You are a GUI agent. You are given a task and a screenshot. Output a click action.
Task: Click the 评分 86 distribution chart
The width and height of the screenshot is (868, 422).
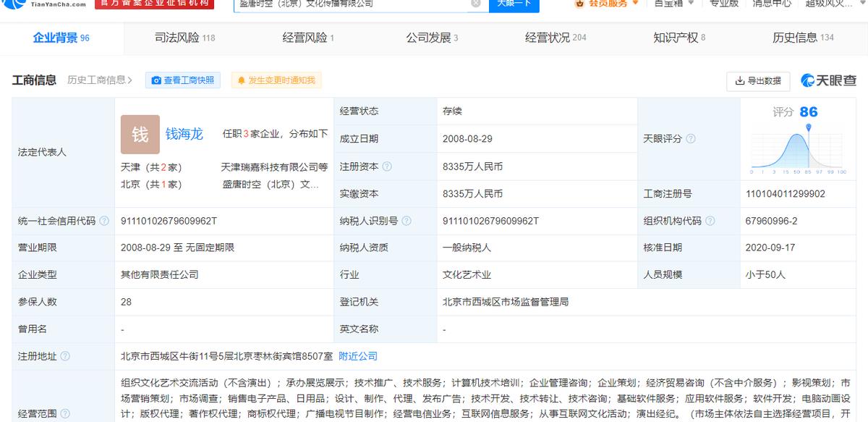coord(798,151)
